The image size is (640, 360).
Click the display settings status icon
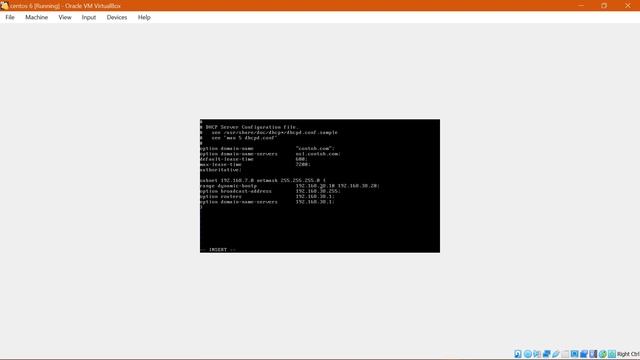pos(574,354)
